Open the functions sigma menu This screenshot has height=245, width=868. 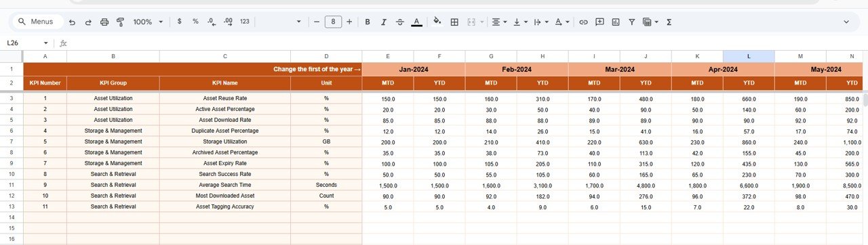point(669,22)
